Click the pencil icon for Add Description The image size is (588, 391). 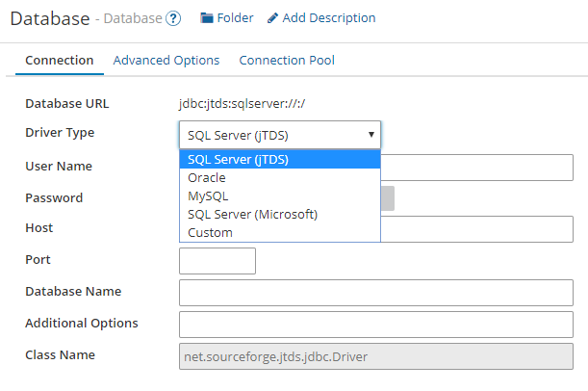(x=272, y=18)
